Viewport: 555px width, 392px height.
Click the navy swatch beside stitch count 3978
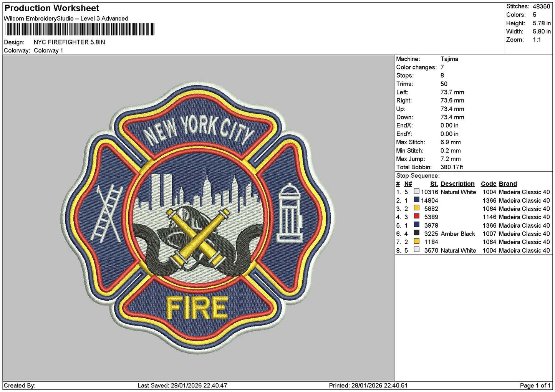tap(416, 225)
